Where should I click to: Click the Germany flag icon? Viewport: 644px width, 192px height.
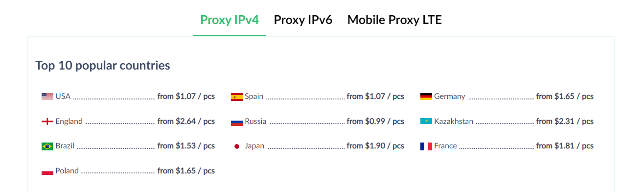(x=426, y=96)
